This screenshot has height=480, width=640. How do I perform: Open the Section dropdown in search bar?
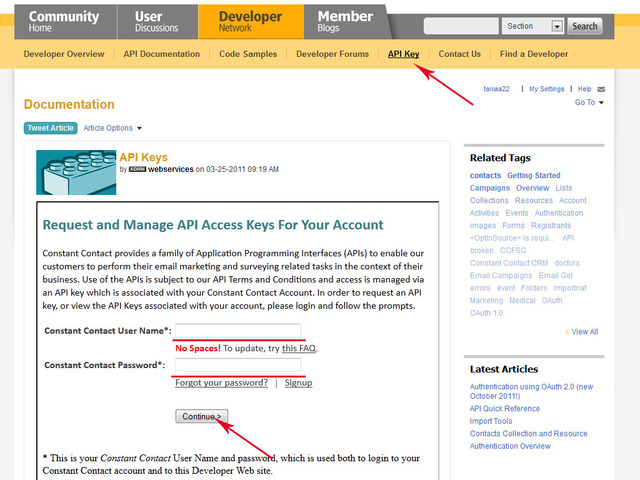coord(533,26)
